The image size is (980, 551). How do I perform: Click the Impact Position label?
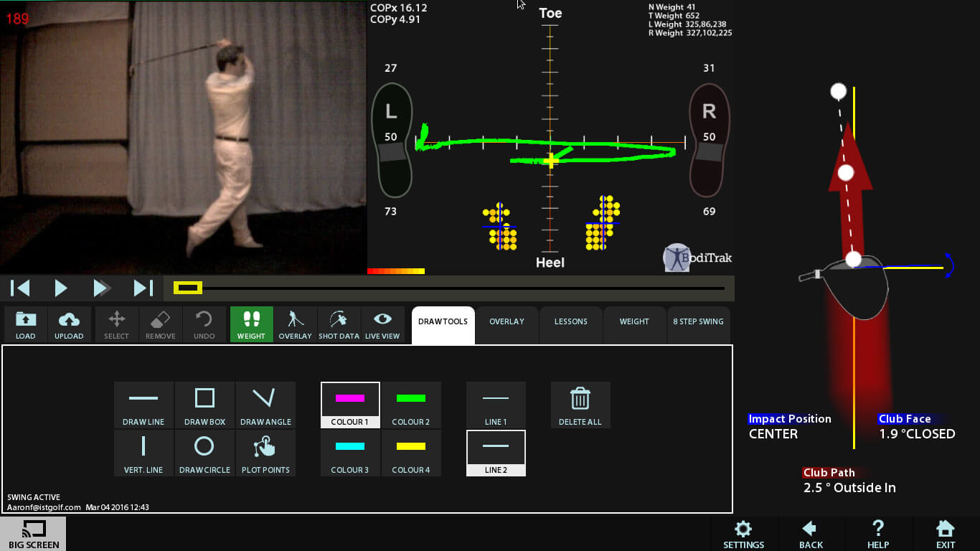(789, 419)
